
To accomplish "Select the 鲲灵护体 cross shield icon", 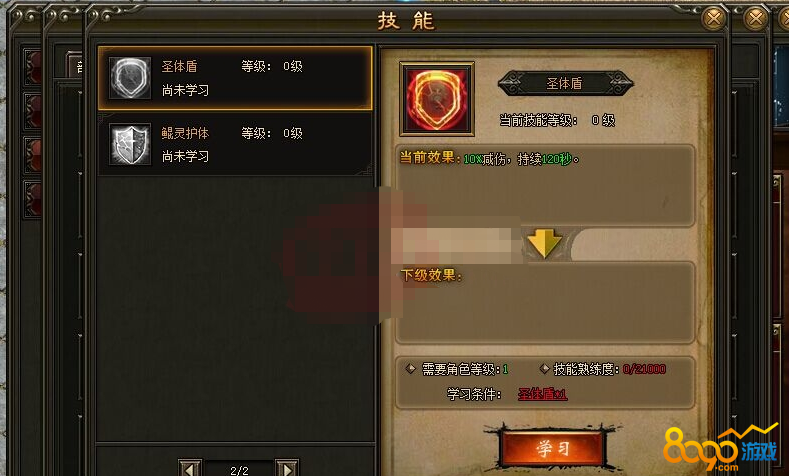I will pos(130,144).
